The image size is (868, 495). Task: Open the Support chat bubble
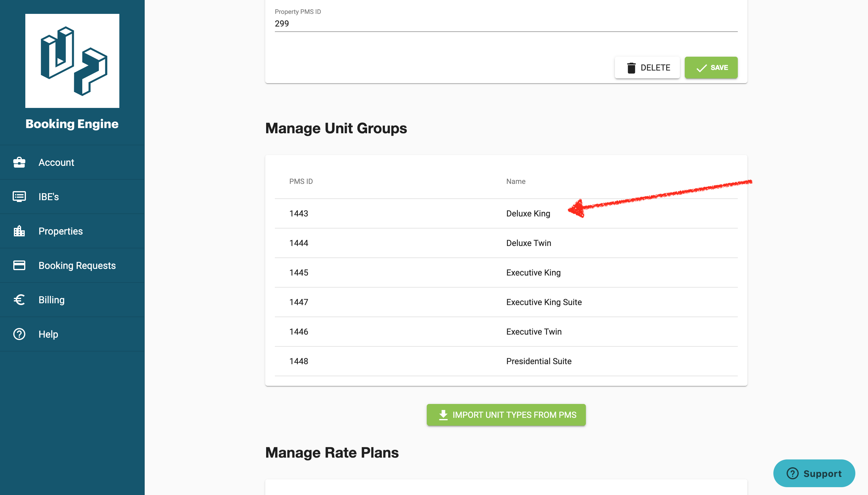coord(814,473)
